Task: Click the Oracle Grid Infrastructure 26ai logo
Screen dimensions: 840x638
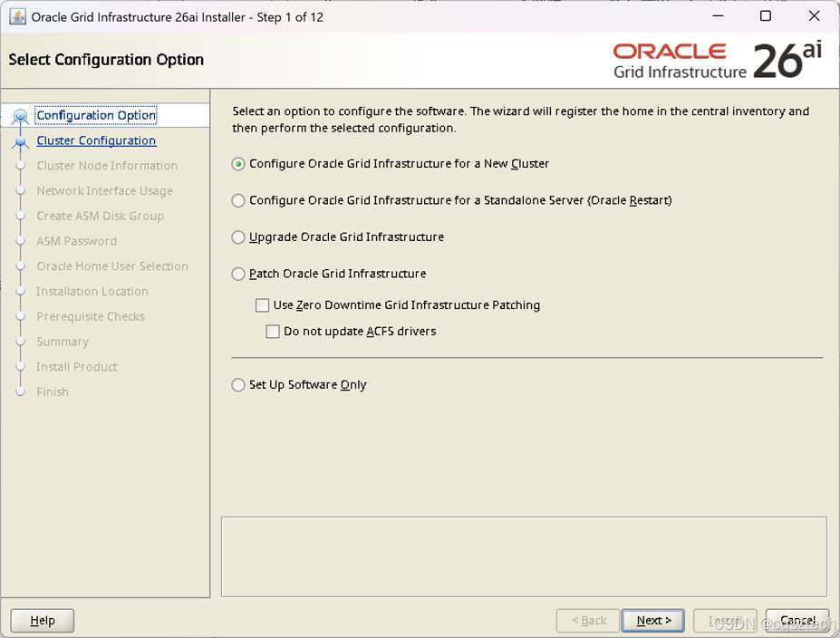Action: (718, 61)
